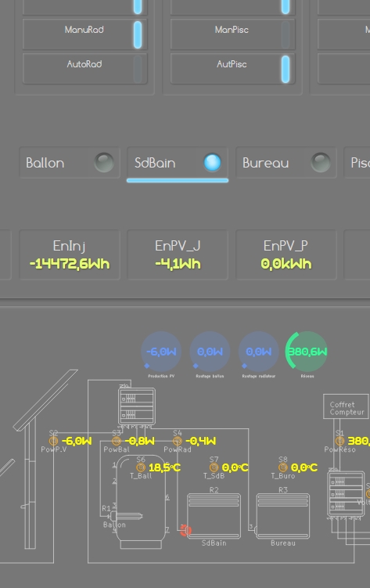Open the EnInj energy tile
The image size is (370, 588).
point(70,255)
